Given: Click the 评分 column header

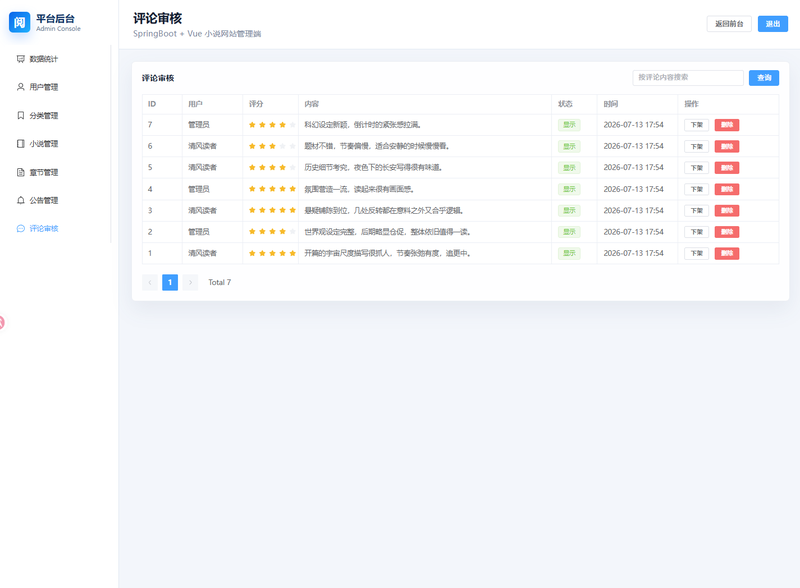Looking at the screenshot, I should click(256, 104).
